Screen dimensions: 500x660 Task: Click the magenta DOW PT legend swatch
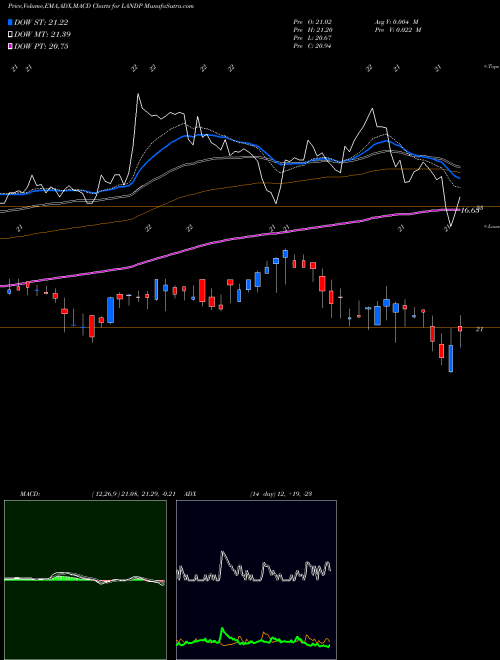10,46
